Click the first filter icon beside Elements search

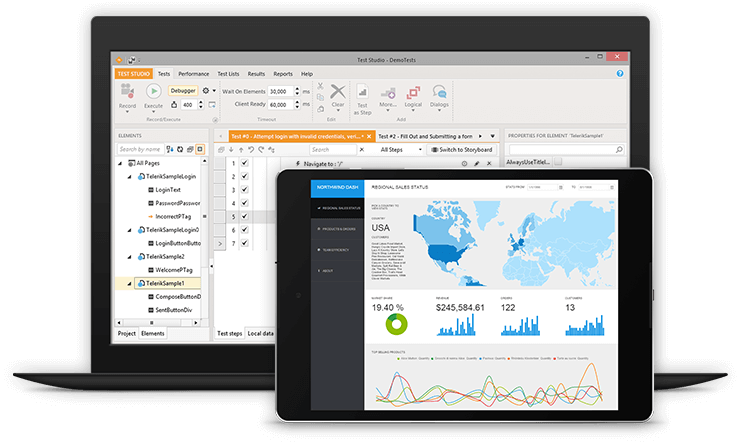pyautogui.click(x=170, y=149)
